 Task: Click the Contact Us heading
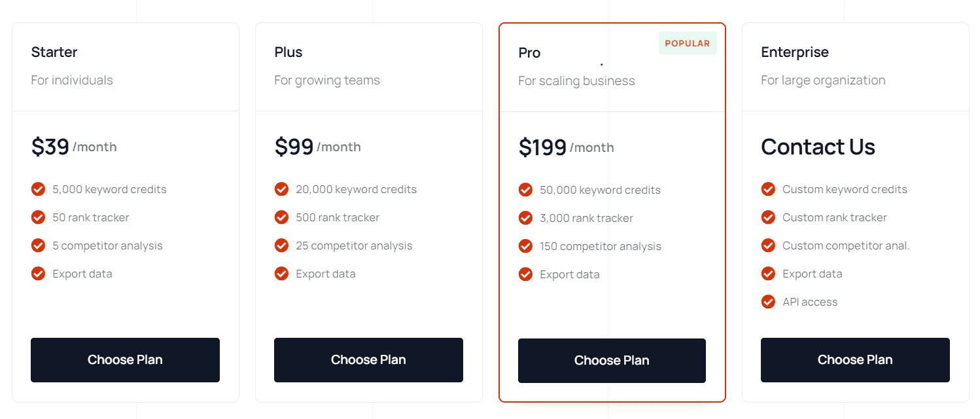(818, 147)
